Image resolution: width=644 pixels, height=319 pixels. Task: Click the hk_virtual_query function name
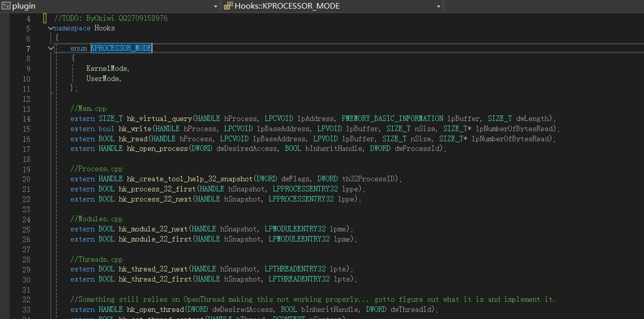[x=159, y=118]
